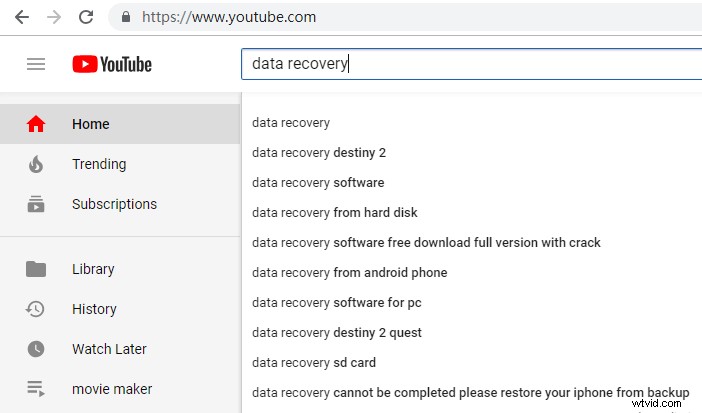This screenshot has height=413, width=702.
Task: Click the browser back arrow
Action: [22, 17]
